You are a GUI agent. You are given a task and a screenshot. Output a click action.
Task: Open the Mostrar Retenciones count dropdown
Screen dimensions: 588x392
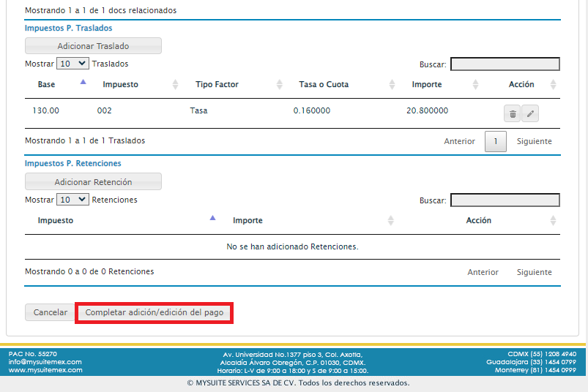coord(72,200)
